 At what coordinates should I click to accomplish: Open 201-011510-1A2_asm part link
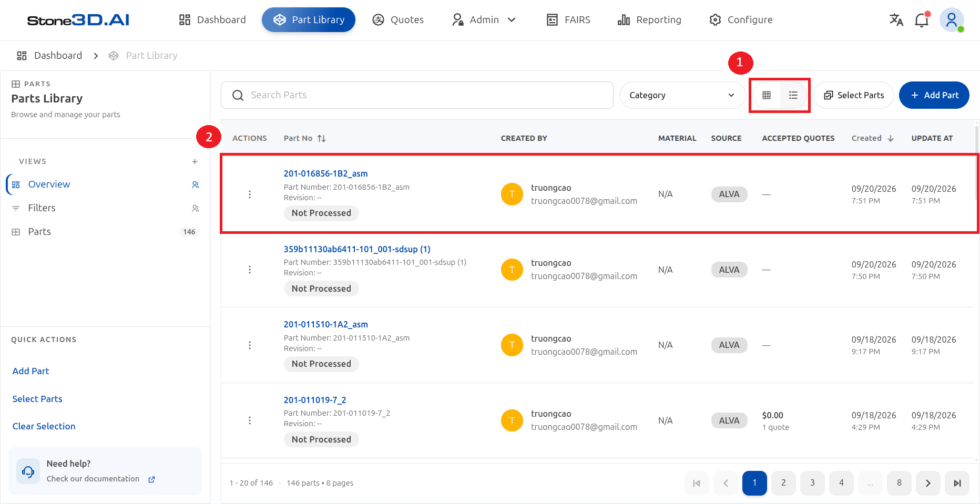(x=326, y=324)
